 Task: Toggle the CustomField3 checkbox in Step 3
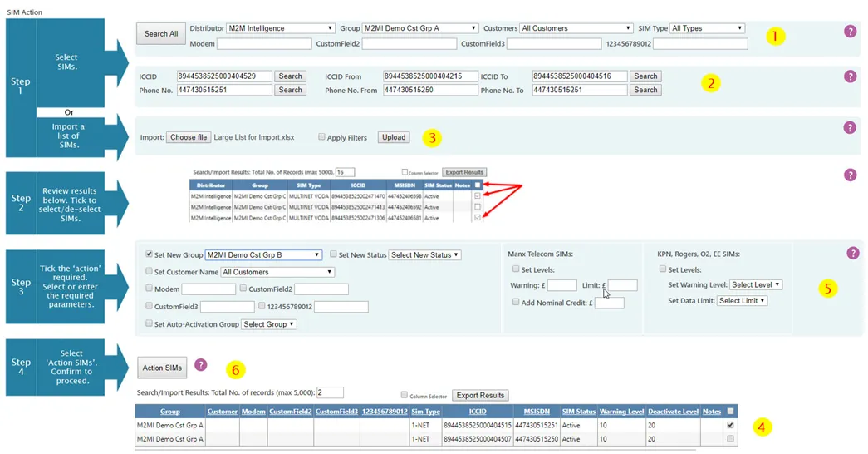pos(149,305)
